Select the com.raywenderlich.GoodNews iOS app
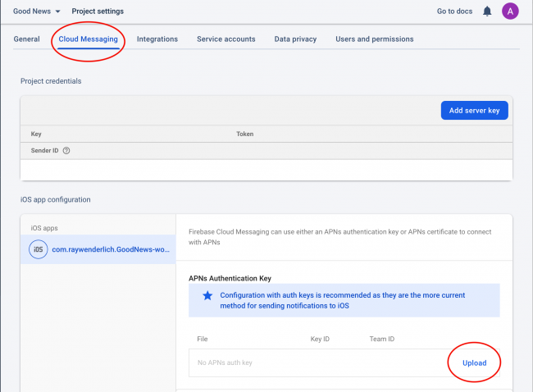Image resolution: width=533 pixels, height=392 pixels. tap(111, 249)
